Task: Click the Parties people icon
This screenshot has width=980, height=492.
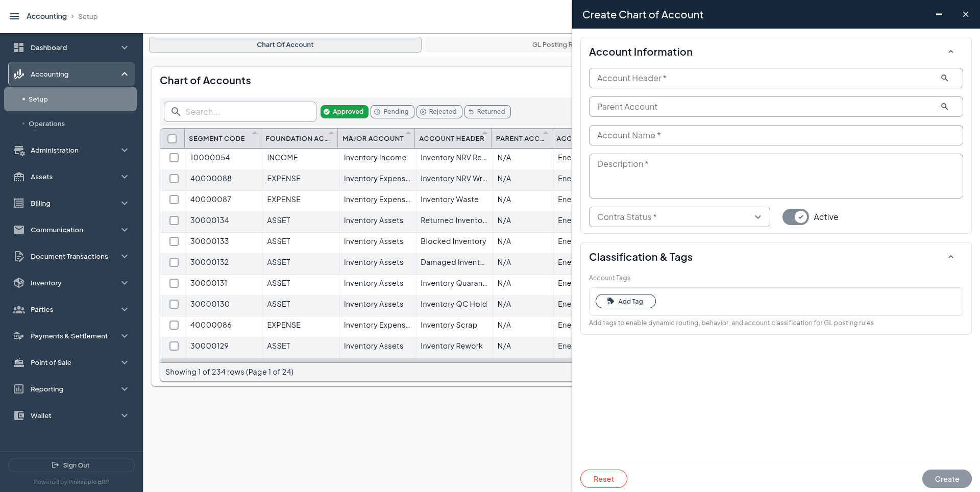Action: [19, 309]
